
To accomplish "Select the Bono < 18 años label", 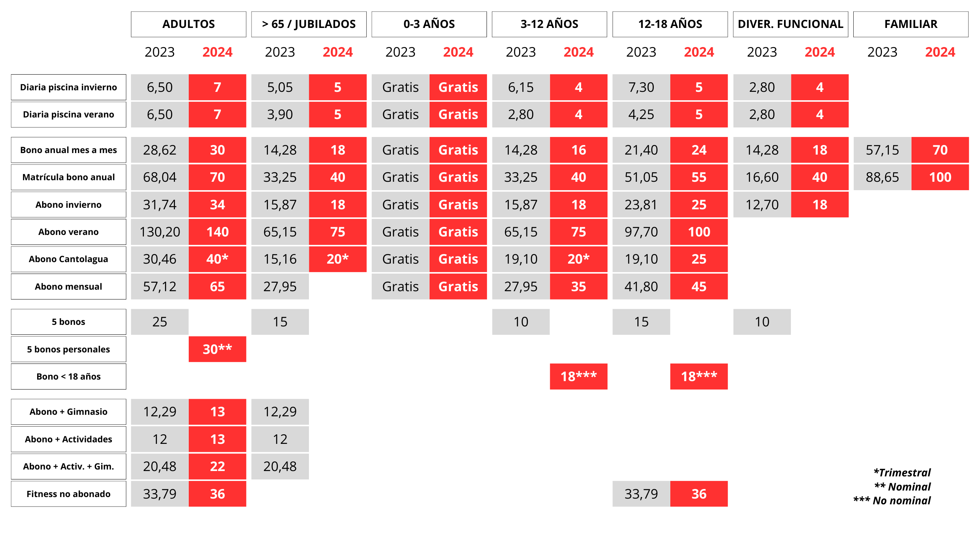I will tap(69, 377).
